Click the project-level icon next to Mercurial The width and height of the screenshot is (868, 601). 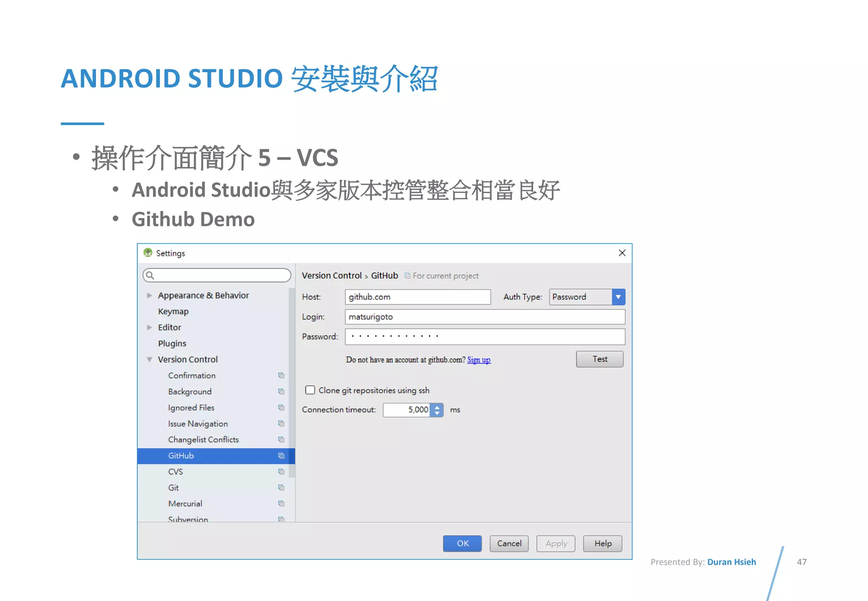click(x=281, y=504)
